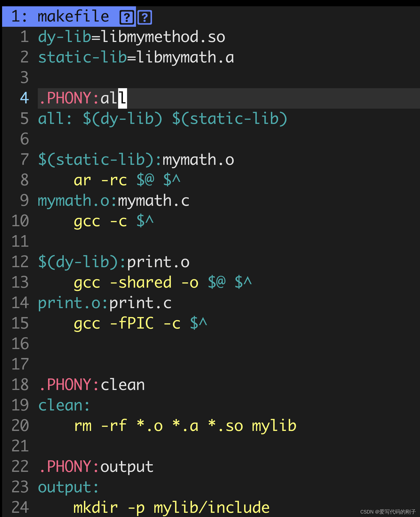Place cursor on '.PHONY:all' line
Screen dimensions: 420x517
point(82,98)
